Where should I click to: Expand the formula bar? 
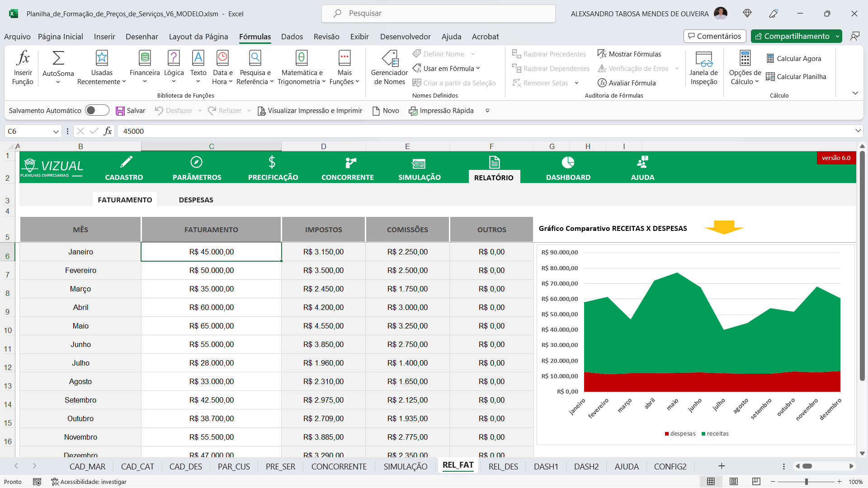[x=858, y=131]
